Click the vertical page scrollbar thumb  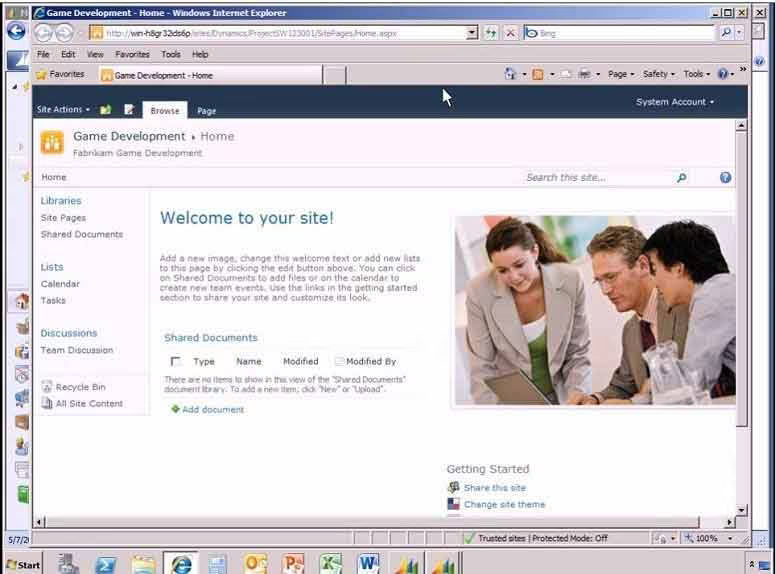(741, 279)
